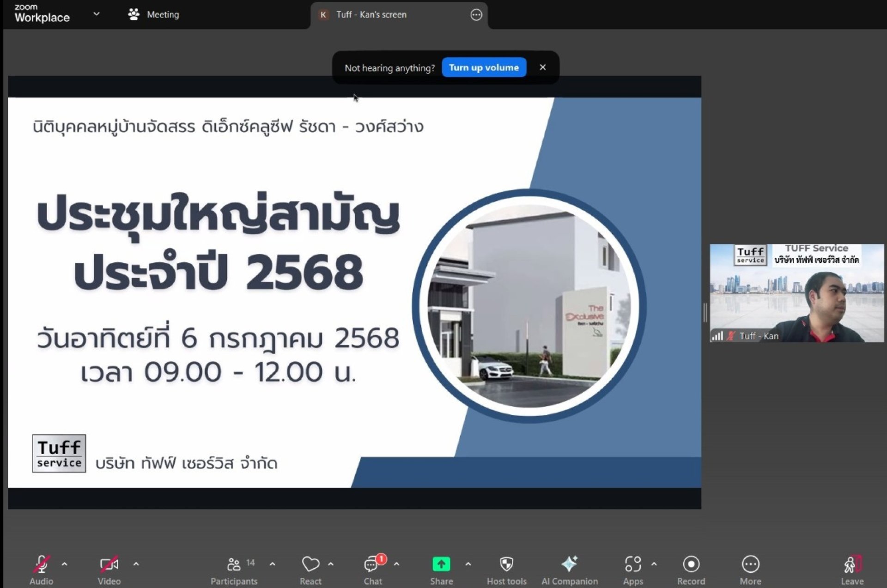Click the green Share screen icon
This screenshot has height=588, width=887.
click(441, 564)
